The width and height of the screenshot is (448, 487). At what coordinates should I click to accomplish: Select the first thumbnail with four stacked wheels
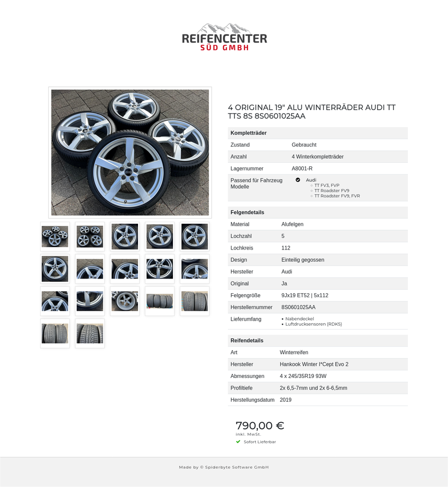point(55,236)
